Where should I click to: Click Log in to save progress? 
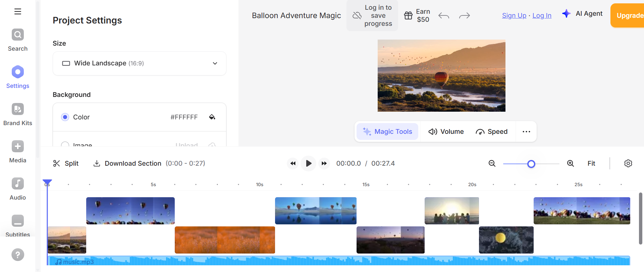click(372, 15)
